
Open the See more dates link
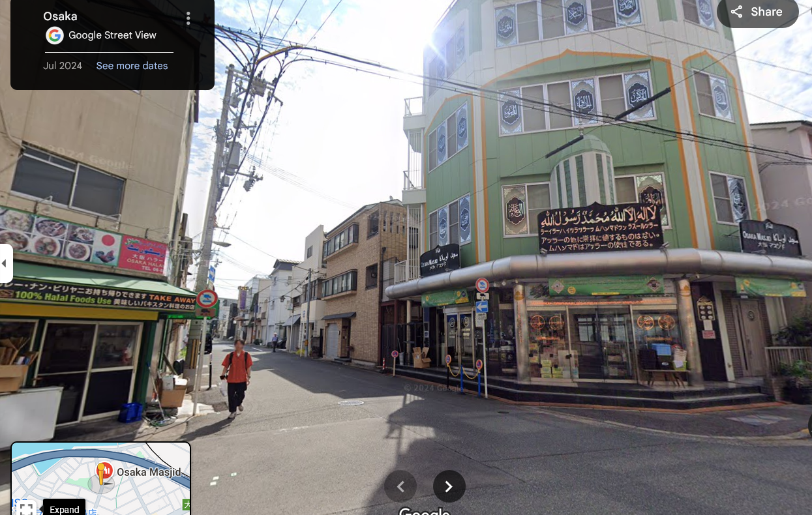(132, 66)
